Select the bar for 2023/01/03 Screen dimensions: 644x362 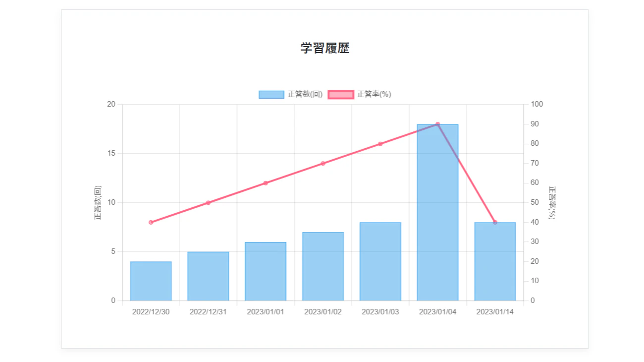[x=380, y=262]
